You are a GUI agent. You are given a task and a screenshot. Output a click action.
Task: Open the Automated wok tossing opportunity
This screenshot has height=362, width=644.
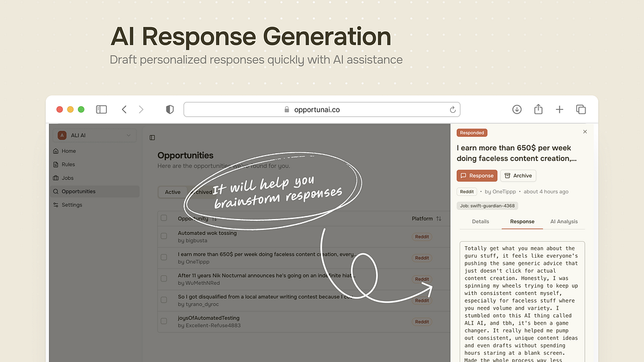pyautogui.click(x=207, y=233)
